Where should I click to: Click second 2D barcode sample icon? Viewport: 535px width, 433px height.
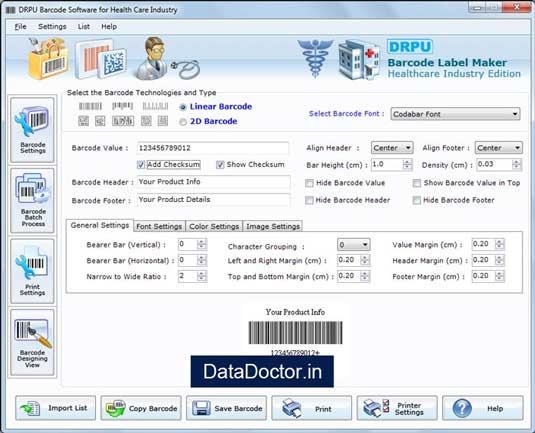pyautogui.click(x=100, y=121)
